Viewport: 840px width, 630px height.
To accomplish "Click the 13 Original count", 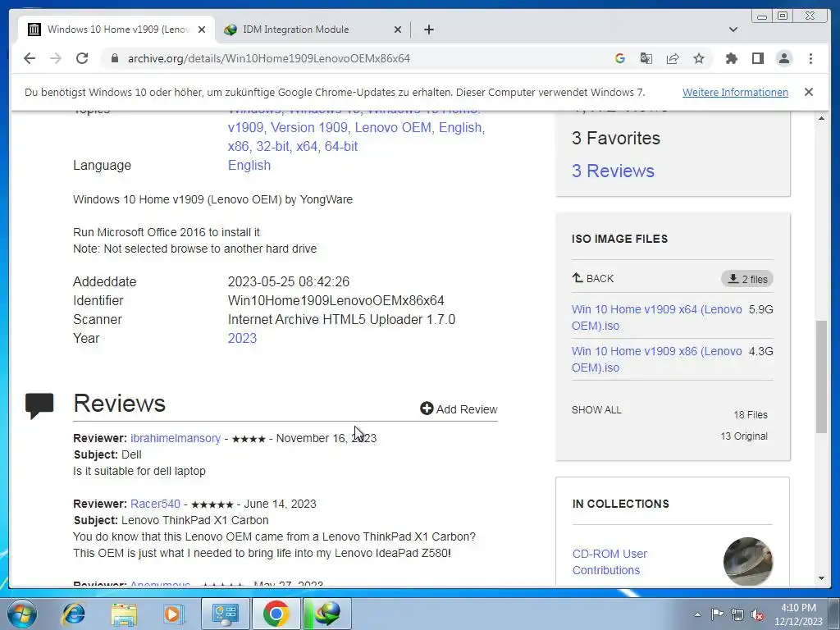I will 743,436.
